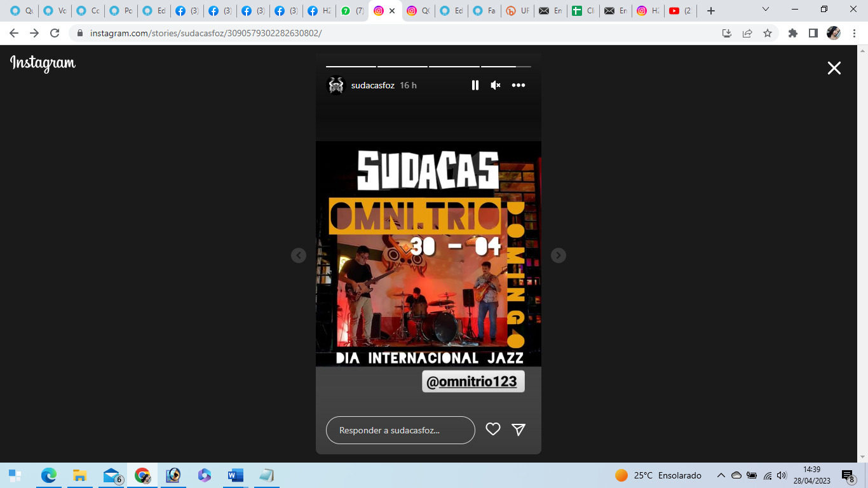The height and width of the screenshot is (488, 868).
Task: Close the story viewer with X
Action: click(x=834, y=68)
